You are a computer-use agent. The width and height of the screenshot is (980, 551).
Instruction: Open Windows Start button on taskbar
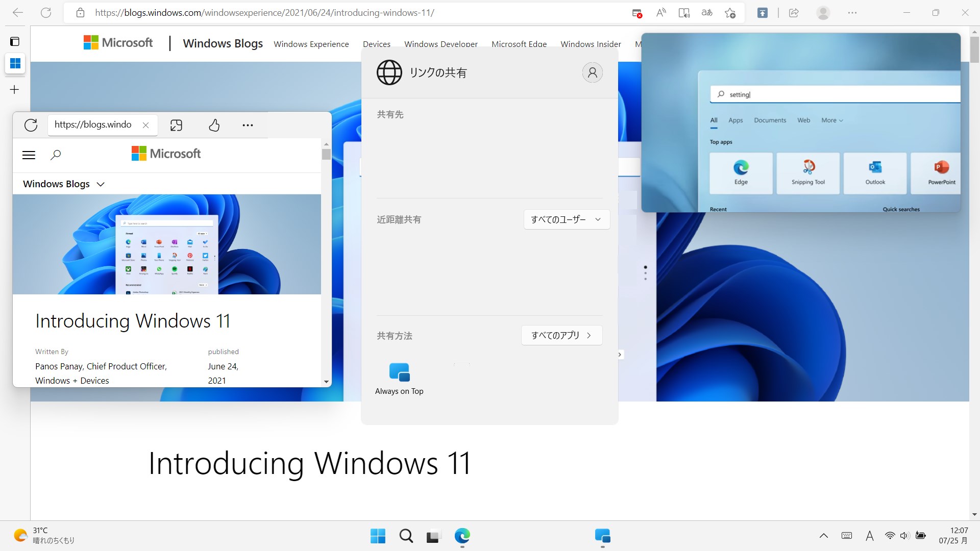[378, 536]
